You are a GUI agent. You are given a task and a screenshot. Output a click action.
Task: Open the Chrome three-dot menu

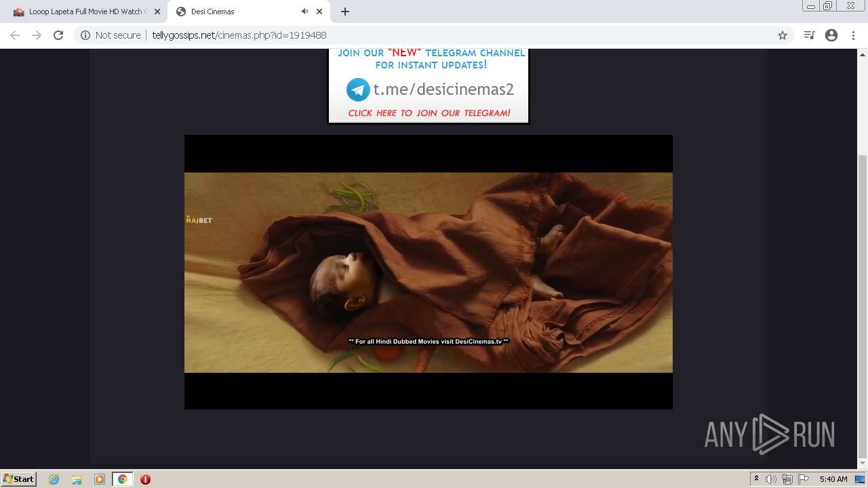[853, 35]
